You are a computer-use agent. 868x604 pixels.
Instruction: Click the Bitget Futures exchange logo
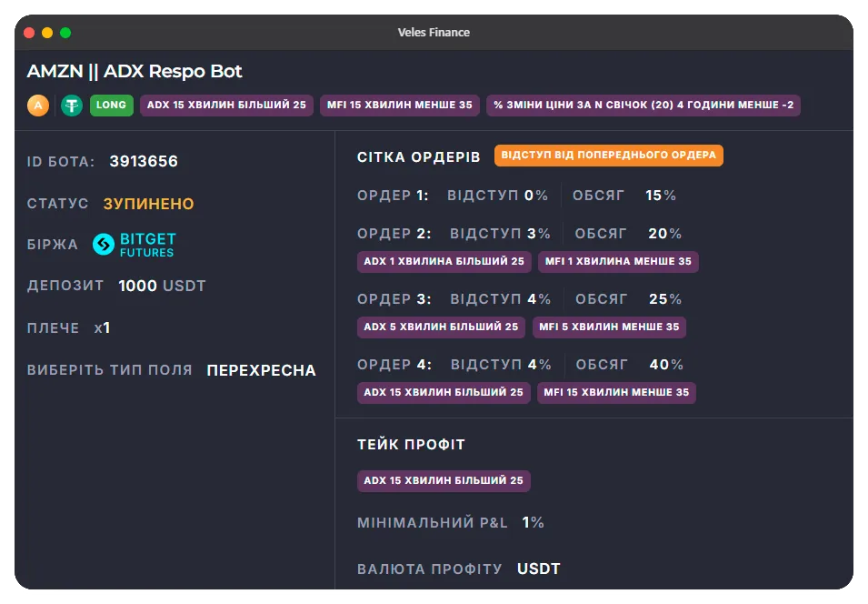[x=135, y=245]
